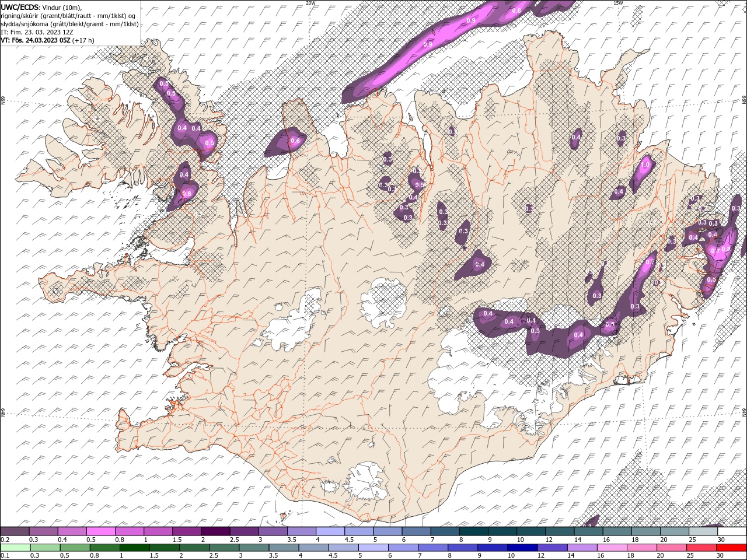This screenshot has width=747, height=560.
Task: Pick the 0.3 purple swatch in top legend row
Action: point(43,532)
